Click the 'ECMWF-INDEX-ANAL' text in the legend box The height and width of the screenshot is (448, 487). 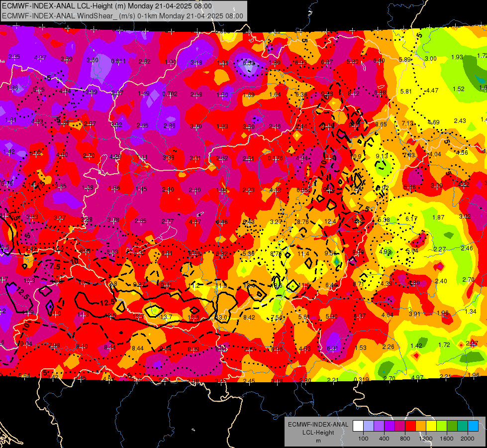point(318,425)
